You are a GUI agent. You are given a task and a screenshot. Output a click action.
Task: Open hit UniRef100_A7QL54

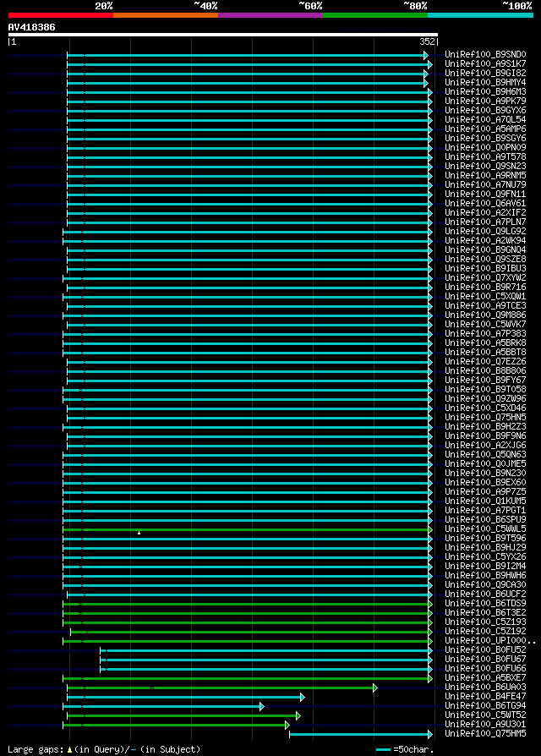point(485,119)
